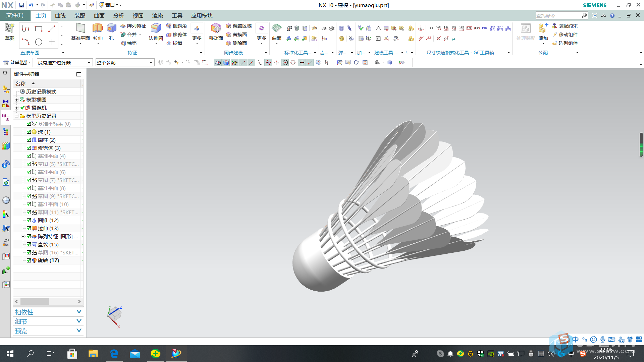This screenshot has width=644, height=362.
Task: Open the history clock sidebar icon
Action: [x=6, y=200]
